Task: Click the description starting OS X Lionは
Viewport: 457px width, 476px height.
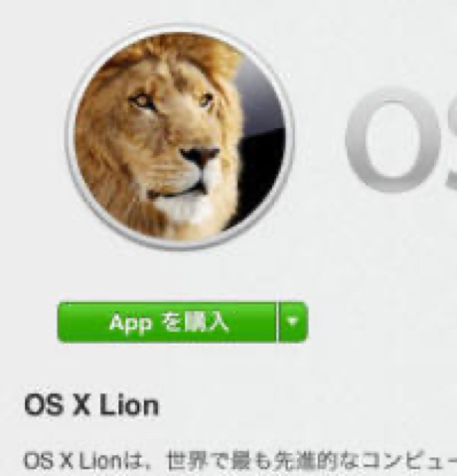Action: click(240, 461)
